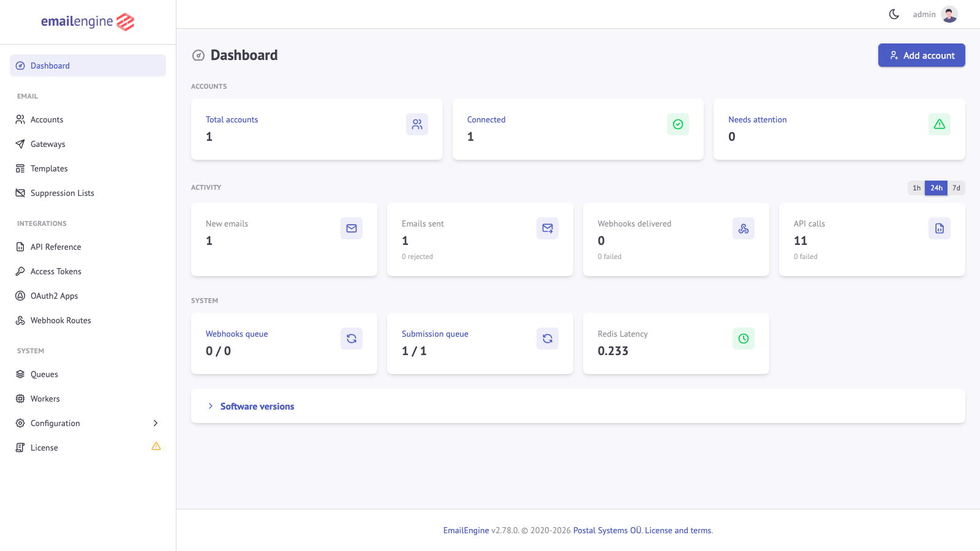Click the Accounts sidebar icon
The height and width of the screenshot is (551, 980).
[20, 119]
